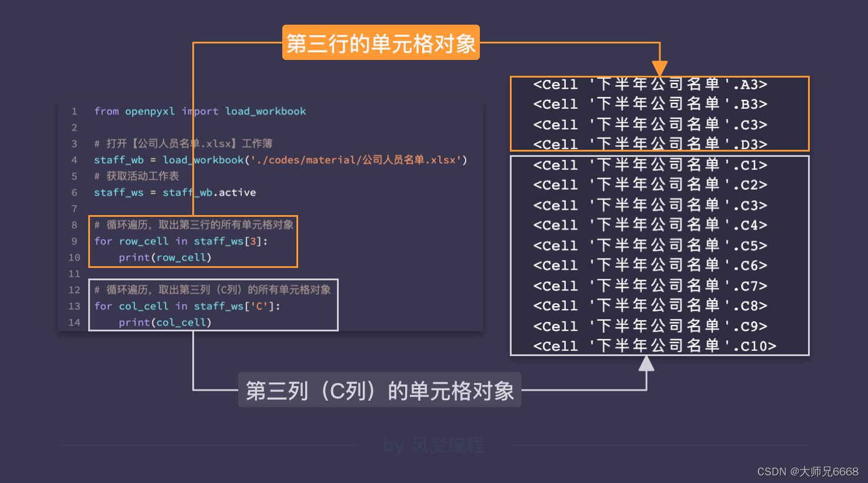Click the comment '# 循环遍历，取出第三行的所有单元格对象'
The width and height of the screenshot is (868, 483).
coord(194,224)
